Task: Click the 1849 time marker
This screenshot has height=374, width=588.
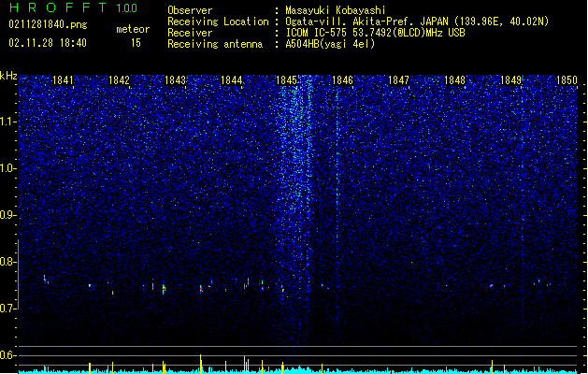Action: click(510, 80)
